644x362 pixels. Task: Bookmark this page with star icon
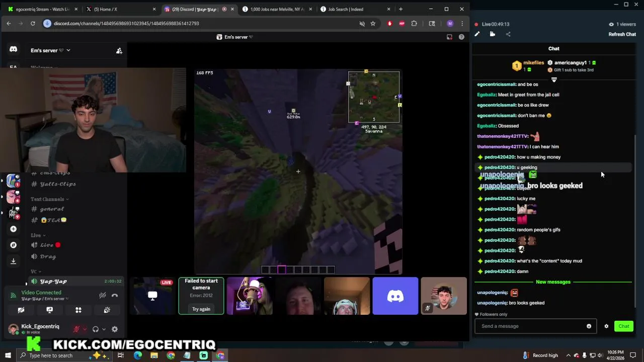click(x=373, y=24)
